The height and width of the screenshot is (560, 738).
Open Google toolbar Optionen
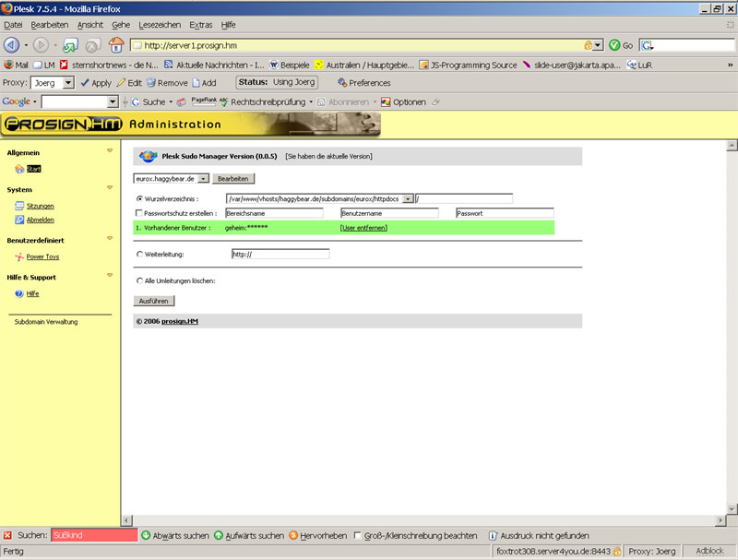[x=403, y=102]
